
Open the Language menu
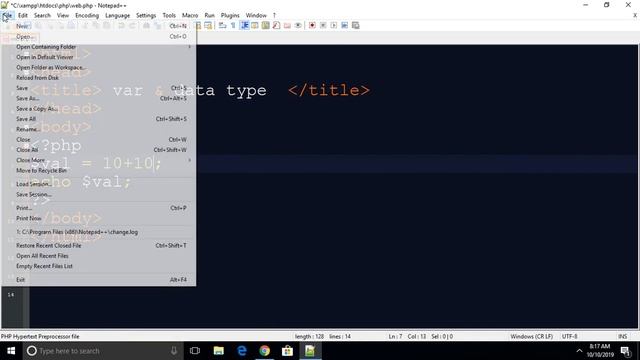(118, 15)
